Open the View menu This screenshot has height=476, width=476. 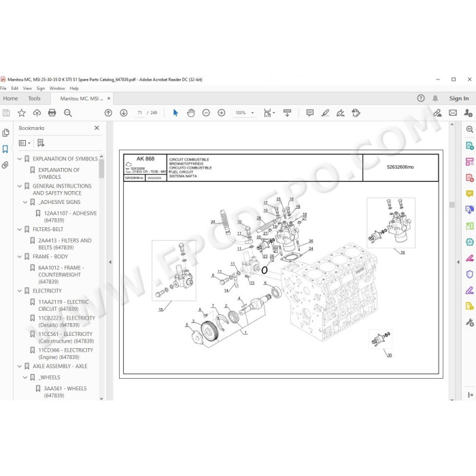[x=27, y=88]
